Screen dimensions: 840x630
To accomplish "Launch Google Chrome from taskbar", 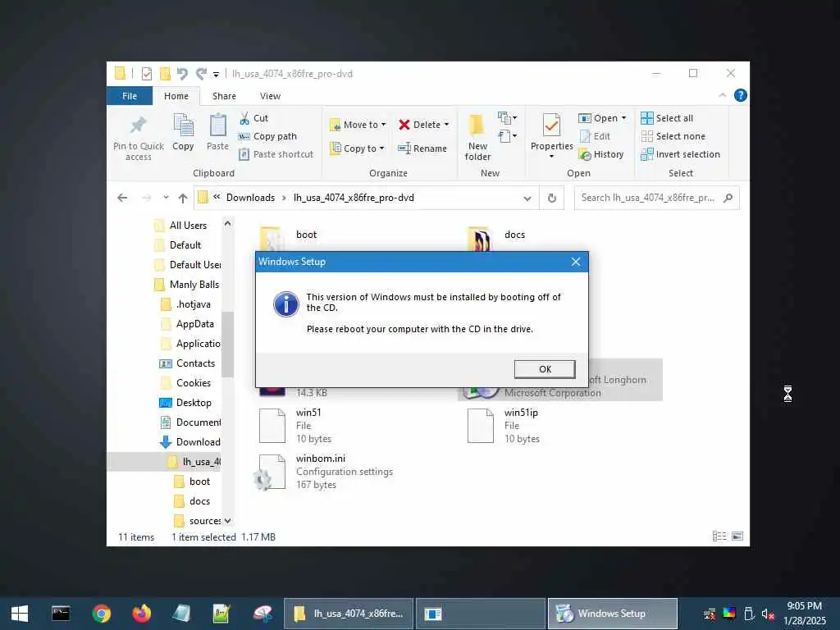I will point(101,614).
